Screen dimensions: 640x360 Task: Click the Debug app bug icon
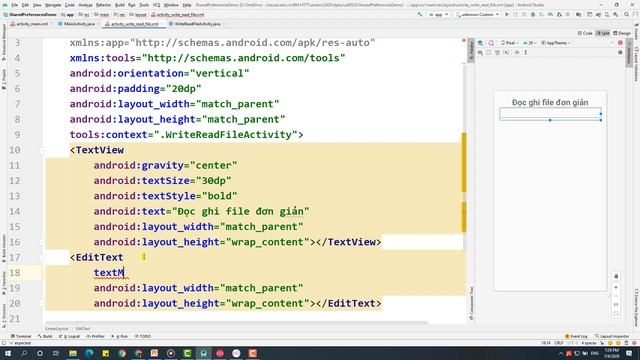pyautogui.click(x=533, y=15)
